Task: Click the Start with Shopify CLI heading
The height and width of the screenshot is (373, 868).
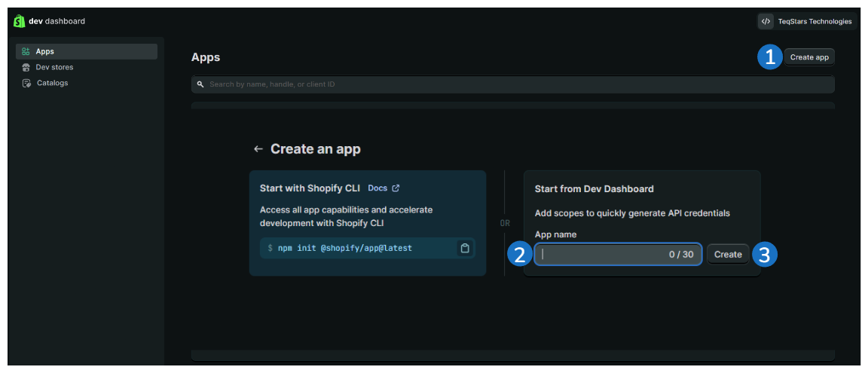Action: point(310,188)
